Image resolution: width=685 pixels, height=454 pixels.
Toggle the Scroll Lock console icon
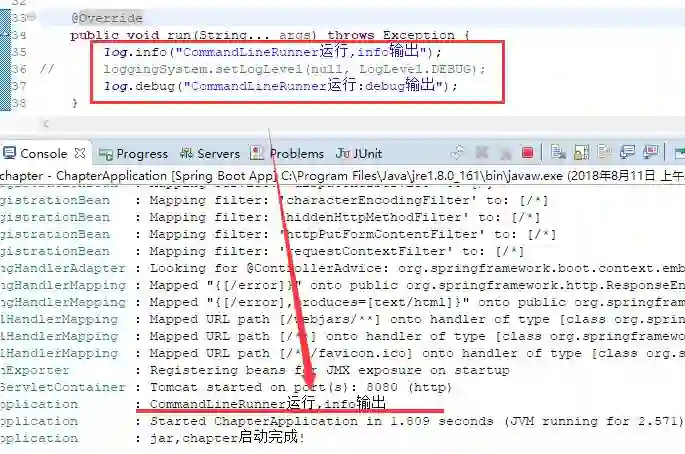(581, 152)
